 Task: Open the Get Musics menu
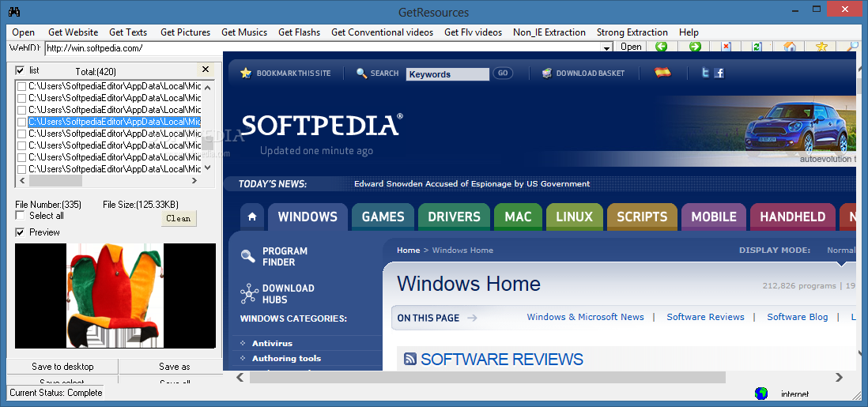[244, 32]
